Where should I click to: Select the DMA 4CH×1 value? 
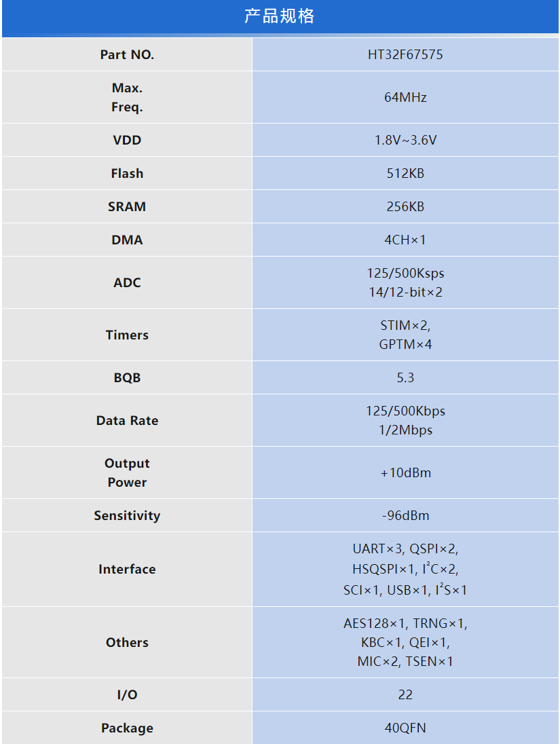[x=405, y=240]
